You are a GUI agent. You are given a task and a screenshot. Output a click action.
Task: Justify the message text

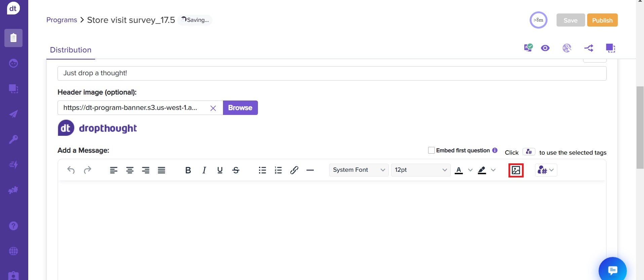pyautogui.click(x=161, y=170)
